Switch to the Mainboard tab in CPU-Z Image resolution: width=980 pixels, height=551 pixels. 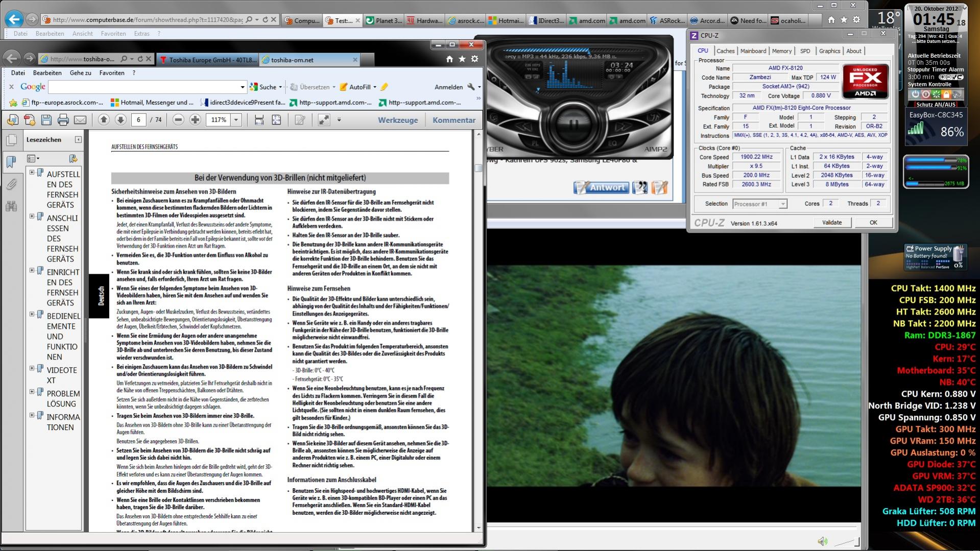[753, 51]
